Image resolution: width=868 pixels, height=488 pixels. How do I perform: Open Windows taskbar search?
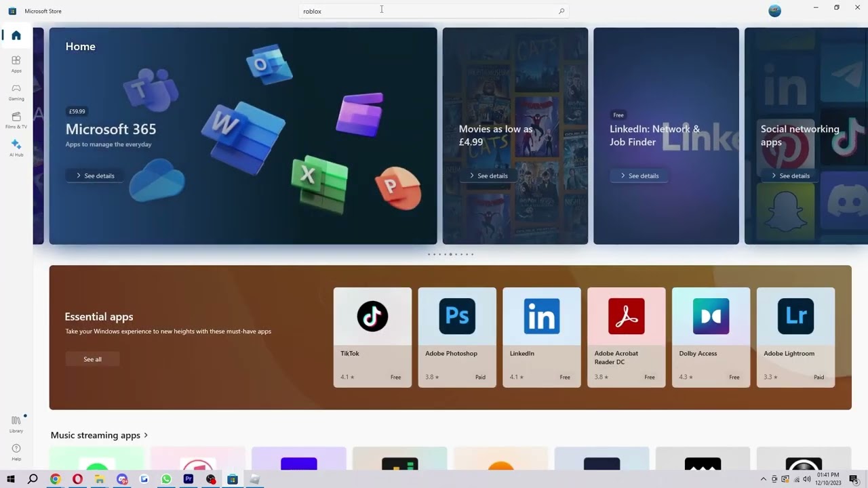coord(33,479)
